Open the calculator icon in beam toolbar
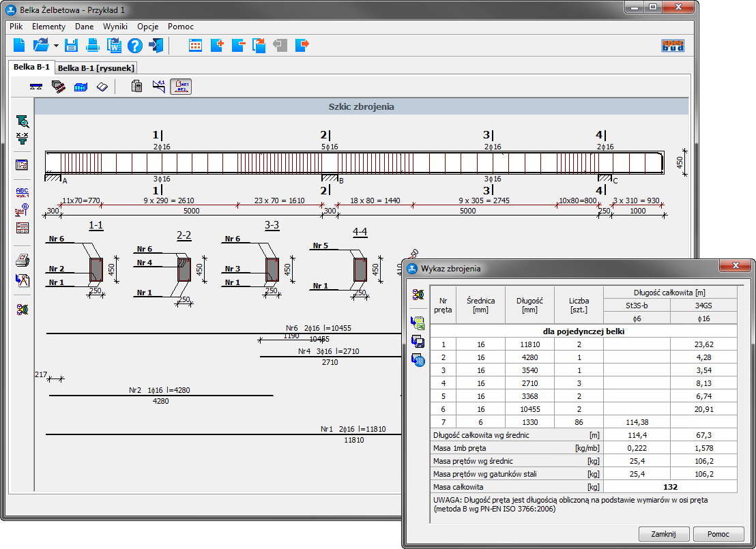This screenshot has height=549, width=756. tap(136, 87)
